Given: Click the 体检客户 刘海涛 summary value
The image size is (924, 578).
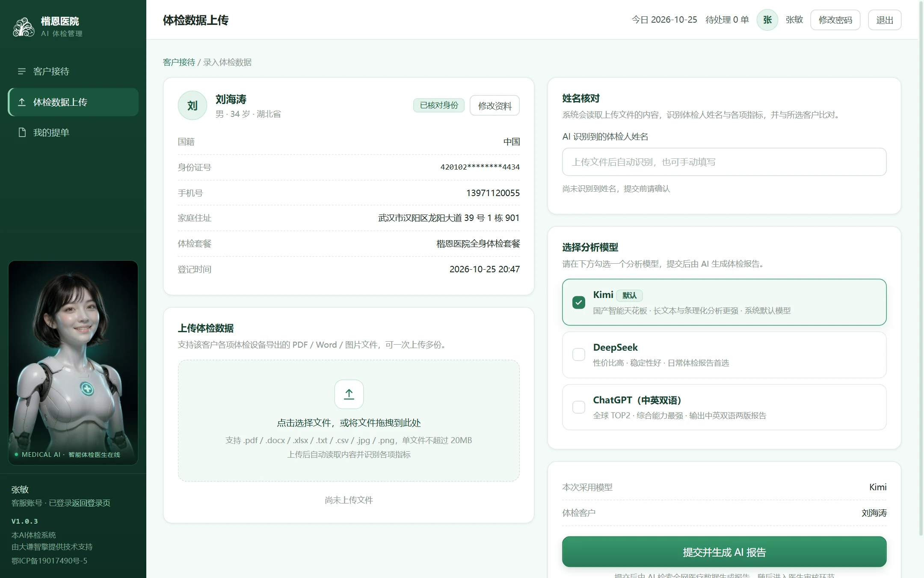Looking at the screenshot, I should pyautogui.click(x=874, y=512).
